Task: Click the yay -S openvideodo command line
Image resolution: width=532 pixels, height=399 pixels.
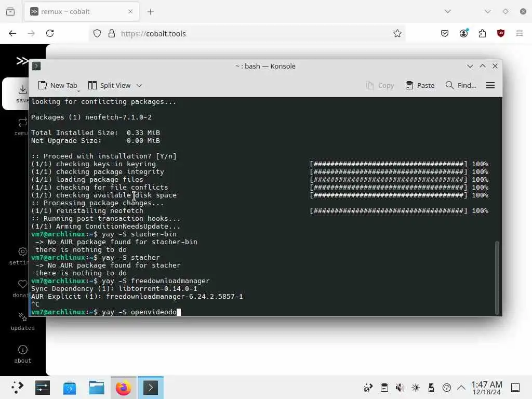Action: [106, 312]
